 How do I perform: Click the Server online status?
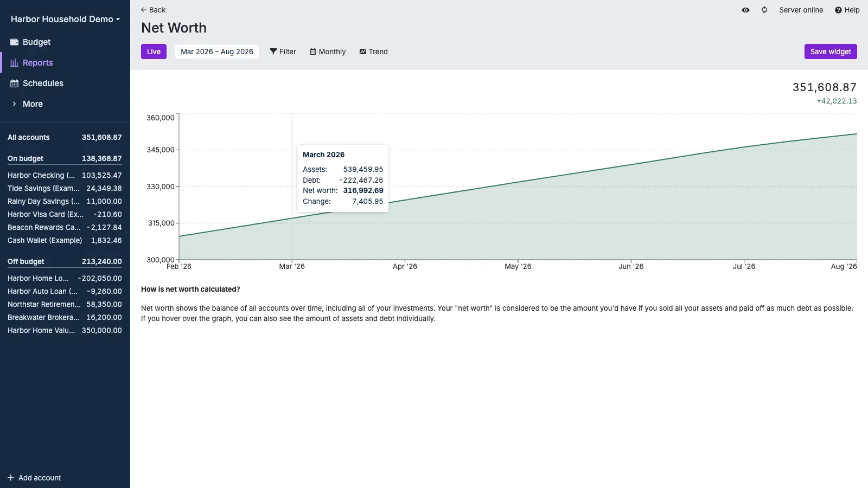pyautogui.click(x=801, y=10)
